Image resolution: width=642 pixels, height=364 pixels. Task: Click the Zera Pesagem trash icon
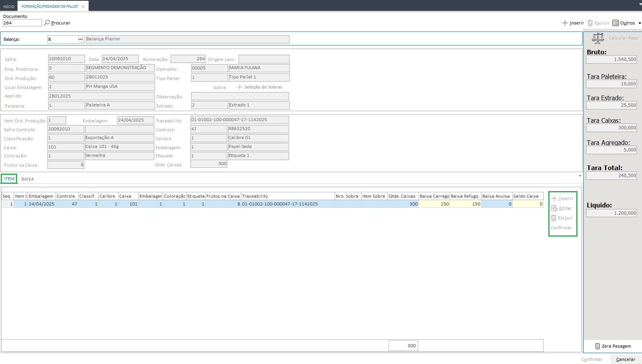597,346
